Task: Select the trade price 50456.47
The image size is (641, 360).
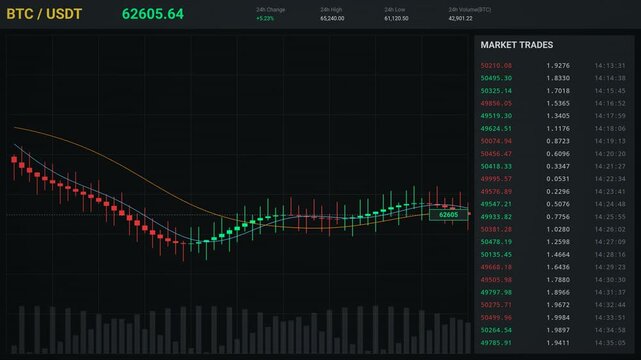Action: coord(496,154)
